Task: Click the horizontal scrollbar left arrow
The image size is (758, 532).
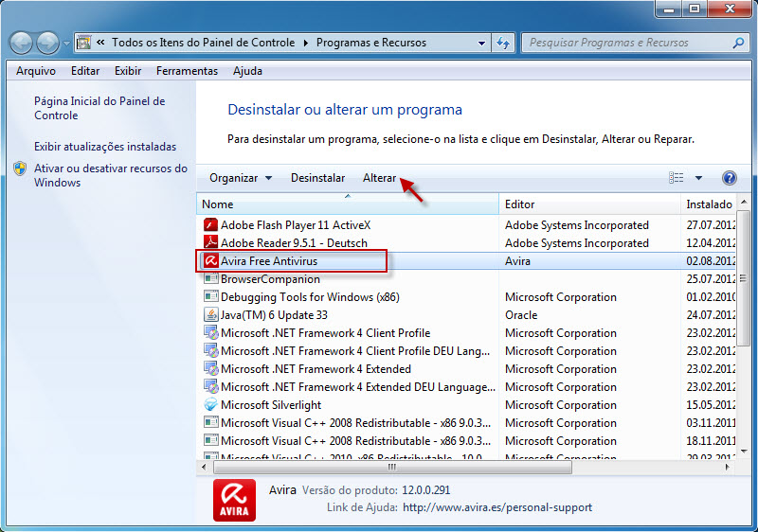Action: coord(204,467)
